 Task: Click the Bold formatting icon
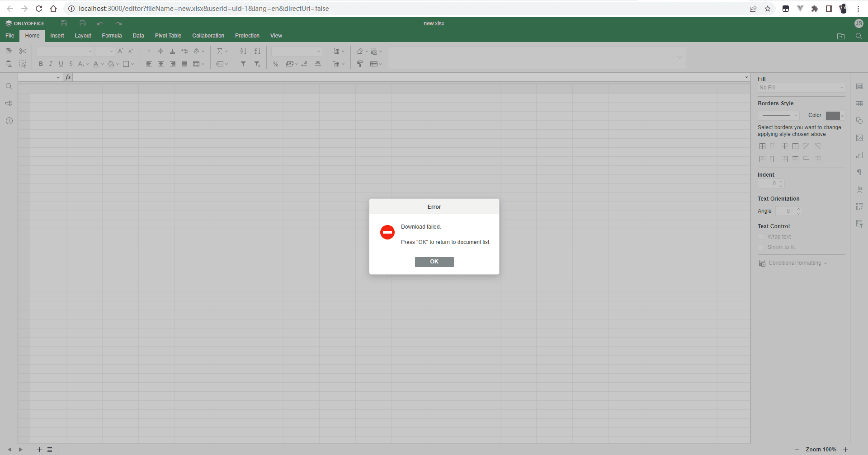coord(41,64)
